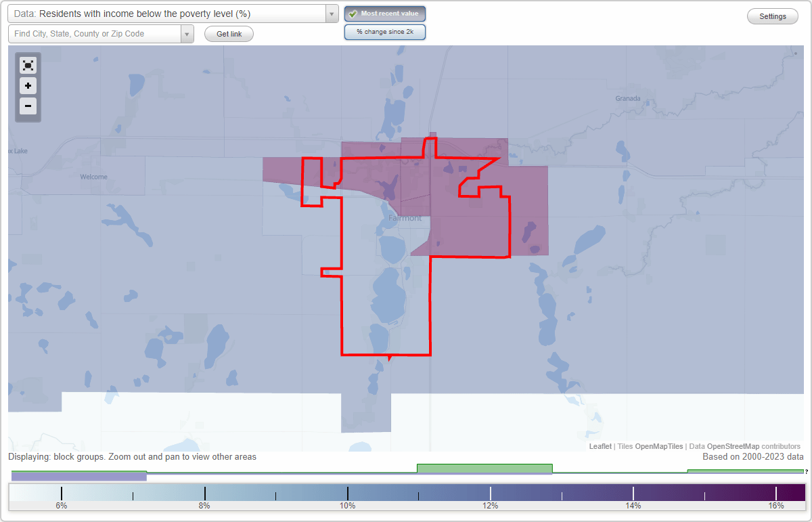Click the full extent map icon

coord(28,65)
